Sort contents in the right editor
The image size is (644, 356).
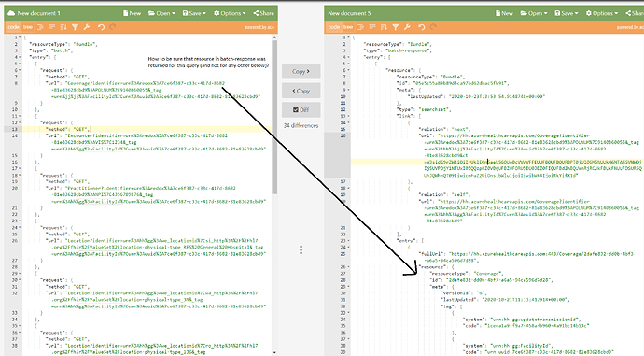tap(384, 27)
